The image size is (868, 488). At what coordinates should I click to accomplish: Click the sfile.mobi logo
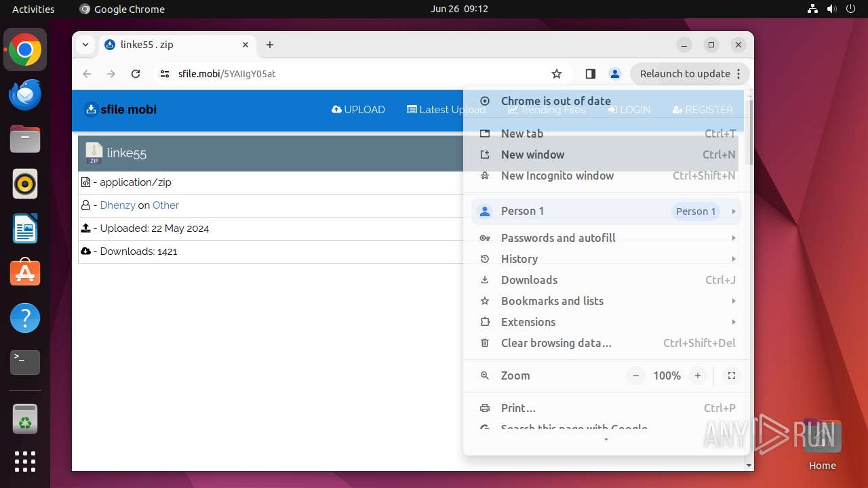(120, 109)
